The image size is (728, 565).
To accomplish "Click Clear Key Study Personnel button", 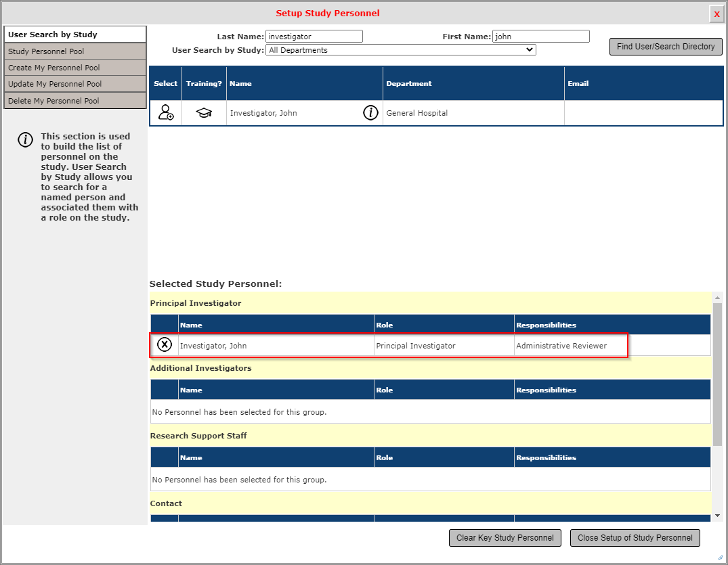I will pos(505,538).
